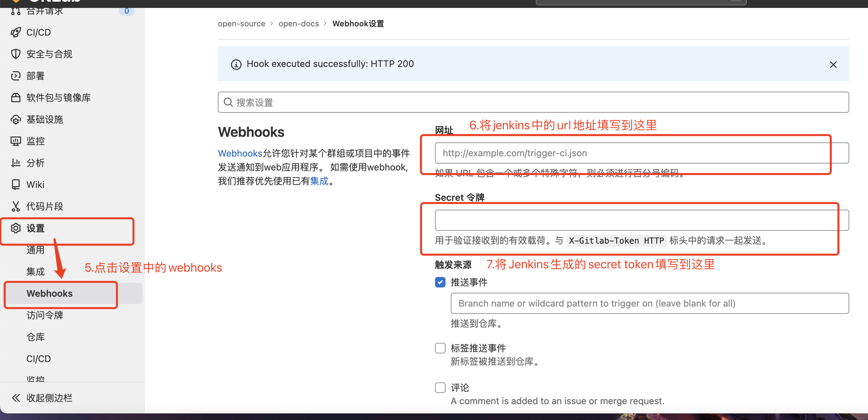Click the info icon in the success alert
Viewport: 868px width, 420px height.
[x=236, y=64]
